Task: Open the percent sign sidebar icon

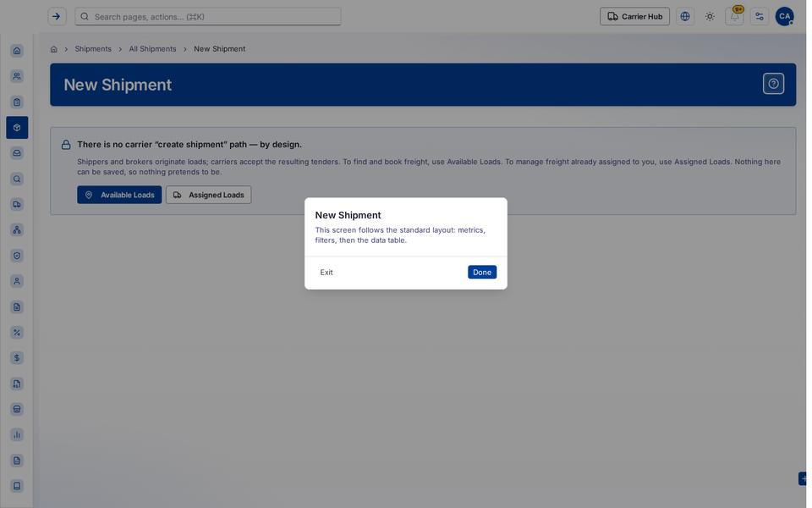Action: [17, 332]
